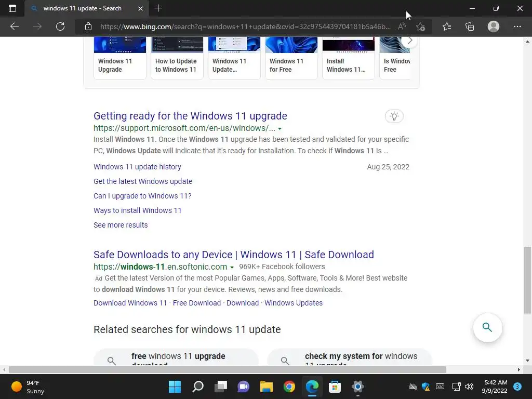Open volume control in system tray

pyautogui.click(x=469, y=387)
